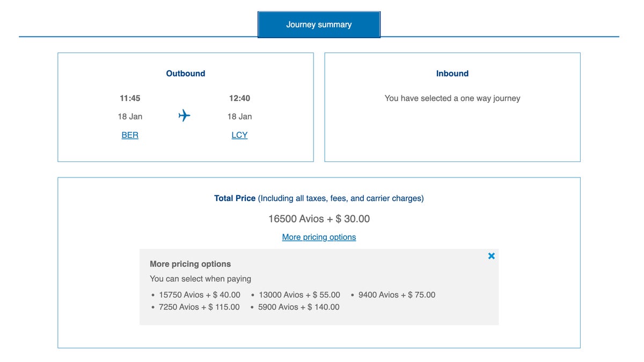The width and height of the screenshot is (644, 362).
Task: Open the Journey summary tab
Action: point(319,24)
